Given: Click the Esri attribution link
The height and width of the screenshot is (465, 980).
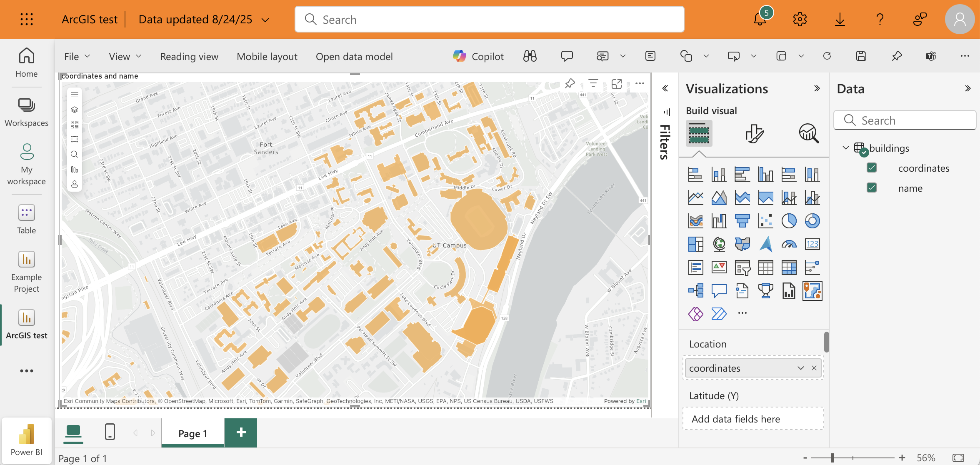Looking at the screenshot, I should (x=641, y=401).
